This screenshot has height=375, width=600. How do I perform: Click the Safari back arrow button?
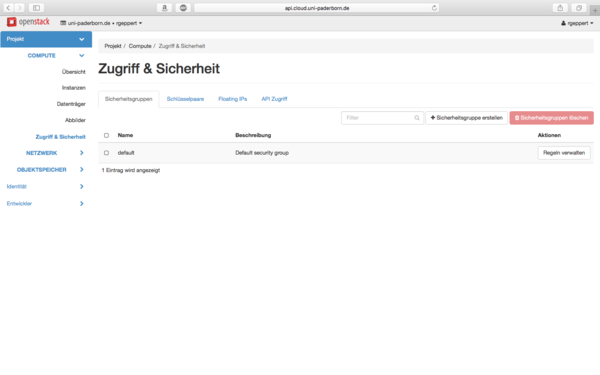[8, 8]
